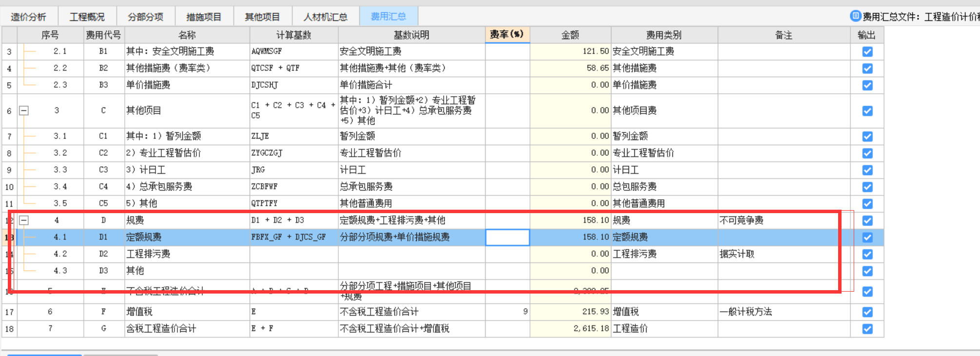Click the 不可竞争费 remark cell
The image size is (980, 356).
pos(784,220)
